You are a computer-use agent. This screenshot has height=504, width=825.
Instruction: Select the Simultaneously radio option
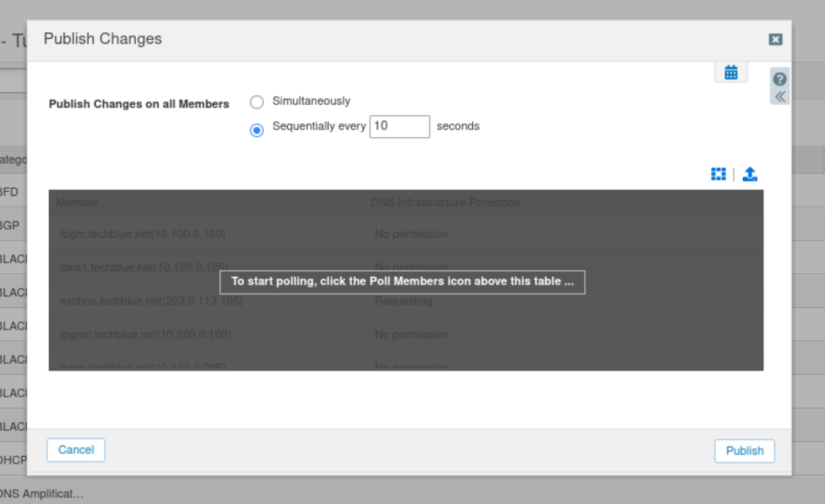(x=257, y=102)
